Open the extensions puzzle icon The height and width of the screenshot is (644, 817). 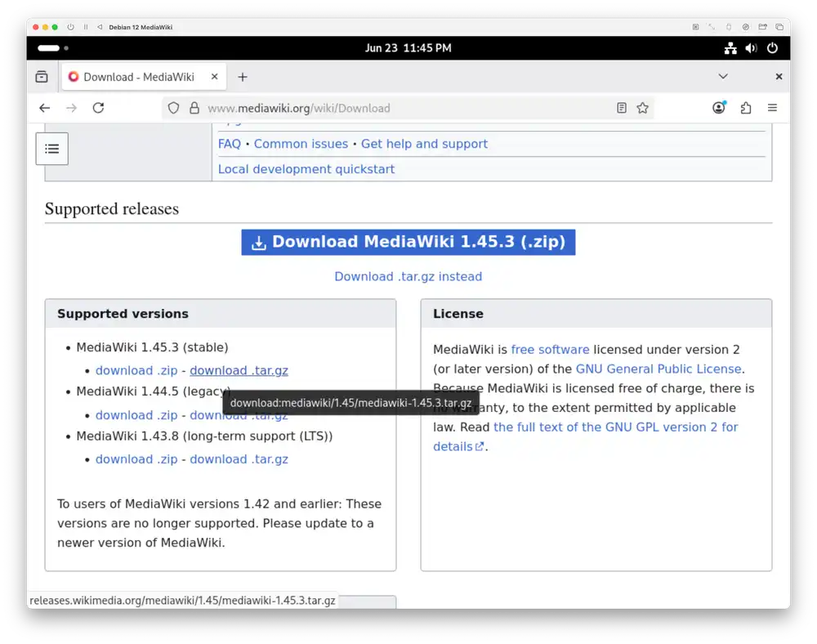click(746, 108)
